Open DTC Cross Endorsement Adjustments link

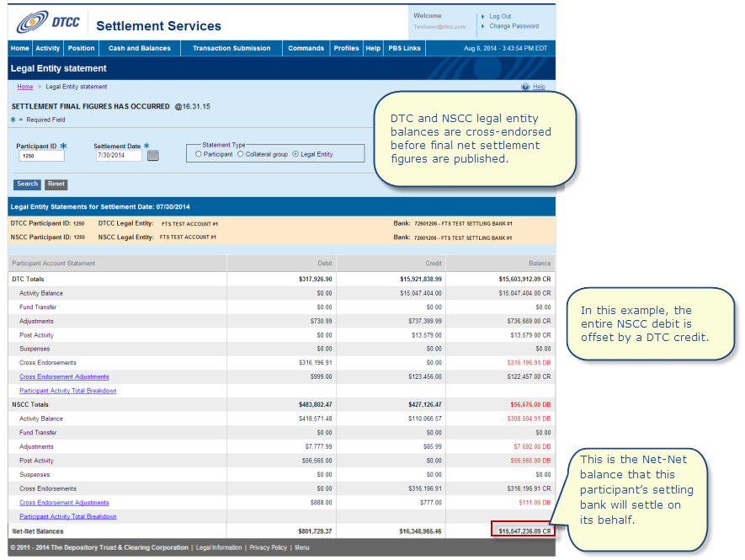click(x=64, y=376)
